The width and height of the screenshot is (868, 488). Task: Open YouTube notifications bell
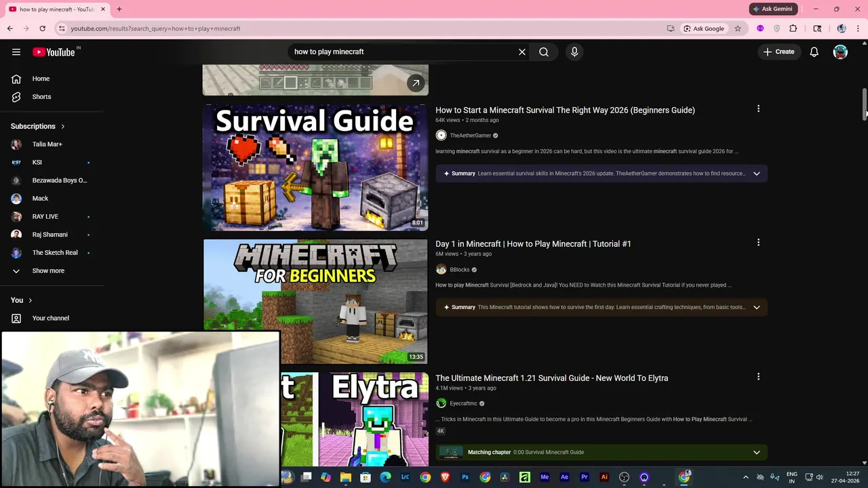[814, 52]
